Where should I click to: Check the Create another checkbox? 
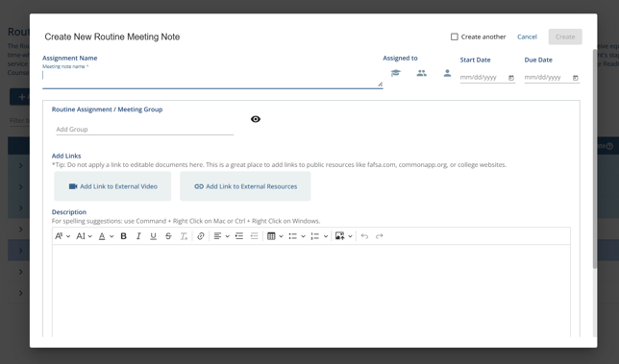(455, 36)
